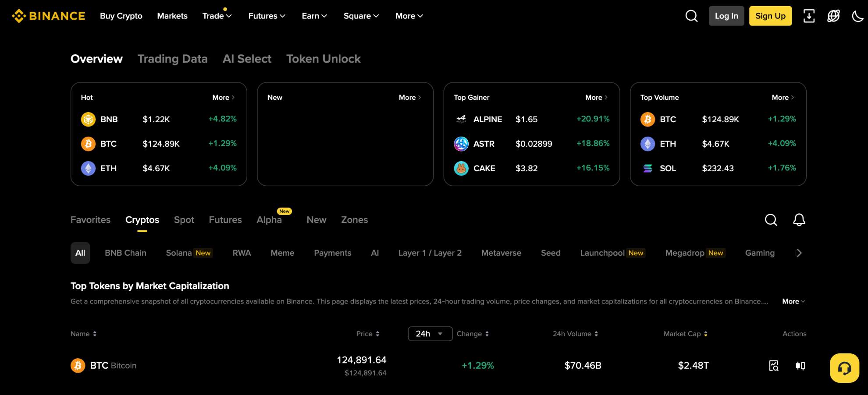Image resolution: width=868 pixels, height=395 pixels.
Task: Open the BTC row details icon under Actions
Action: pyautogui.click(x=774, y=366)
